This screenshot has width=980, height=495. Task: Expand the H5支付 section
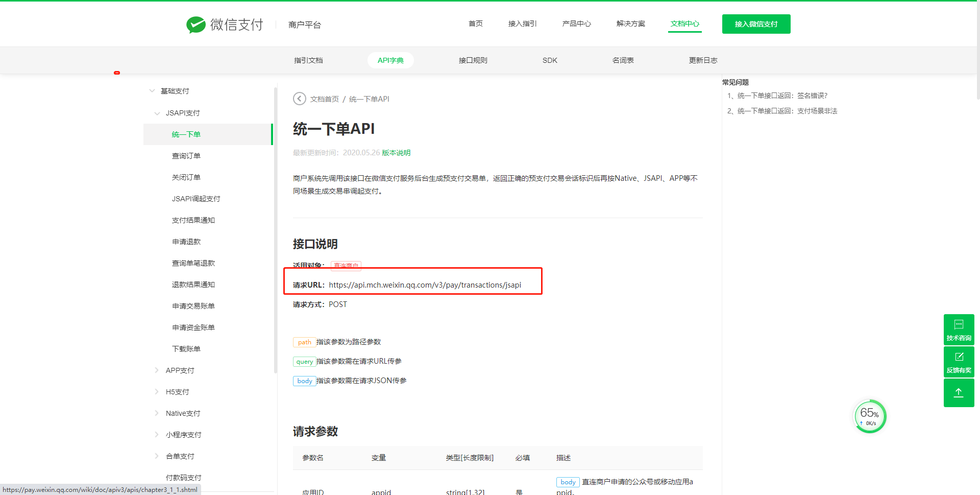click(157, 392)
